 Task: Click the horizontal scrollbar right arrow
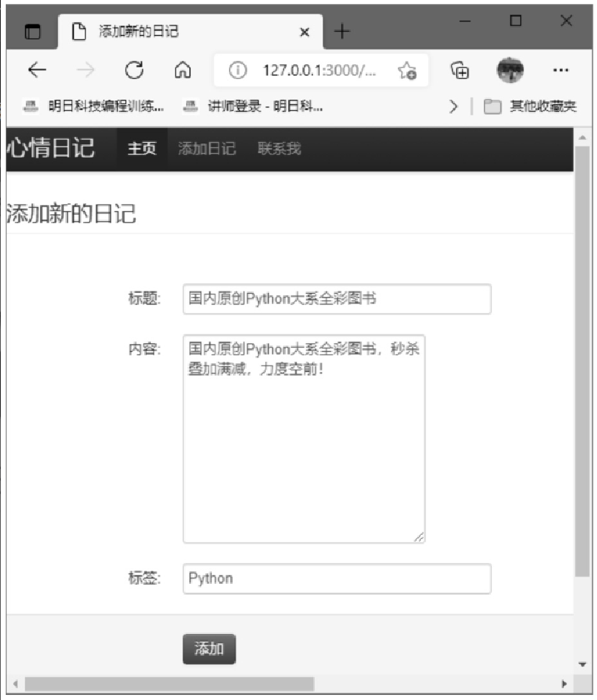tap(564, 684)
